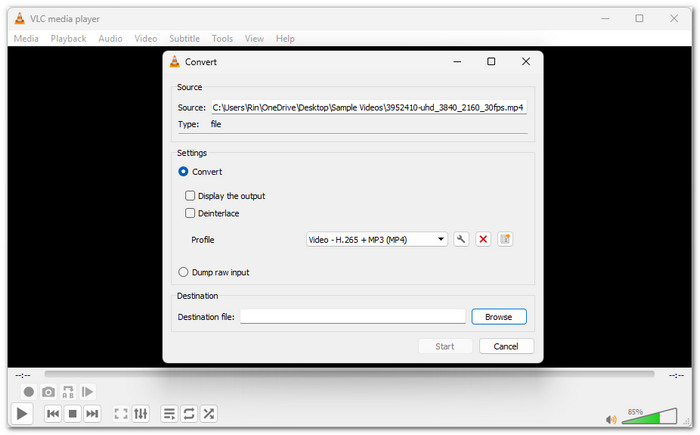Open the edit selected profile wrench icon

click(x=461, y=239)
